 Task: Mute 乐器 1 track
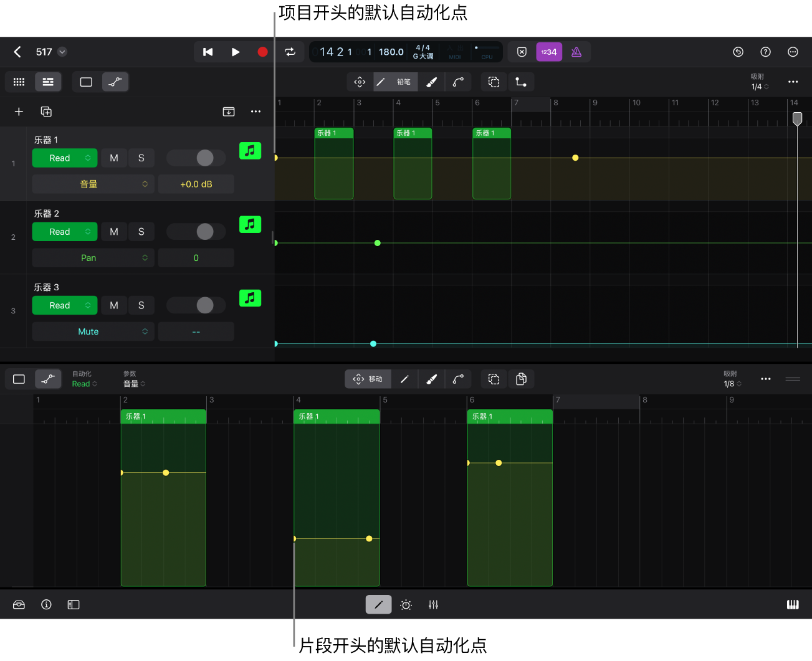(x=114, y=158)
